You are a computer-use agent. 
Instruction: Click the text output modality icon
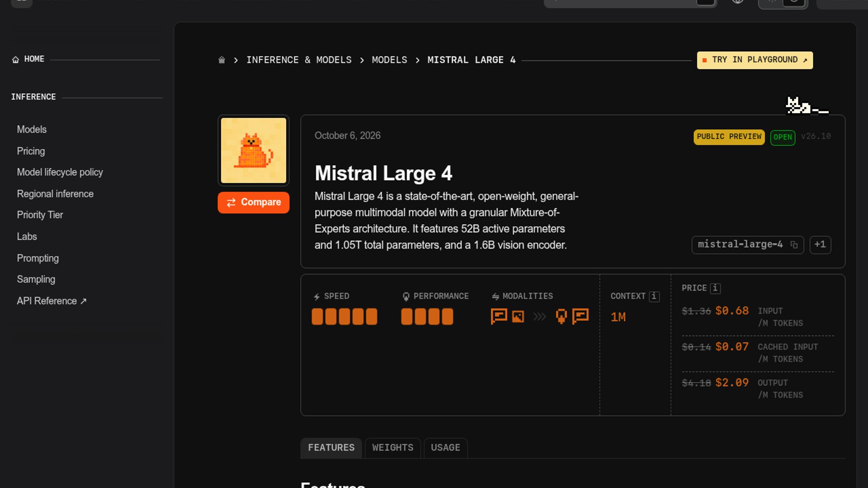[580, 316]
